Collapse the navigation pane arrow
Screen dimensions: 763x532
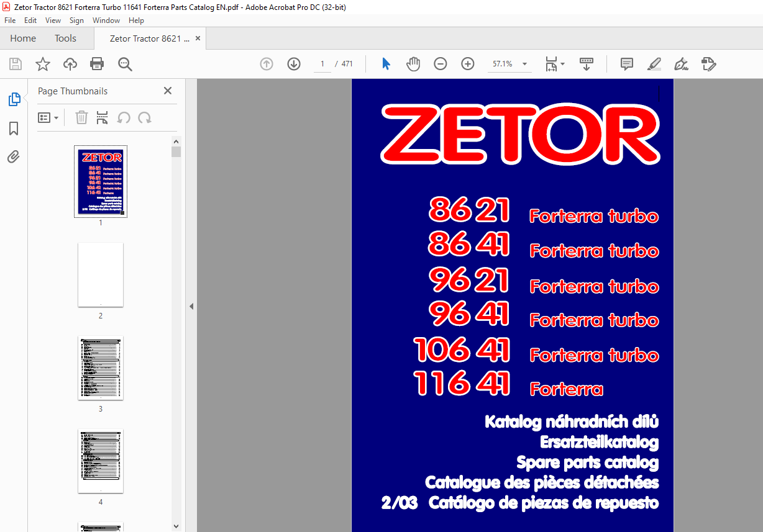tap(191, 306)
